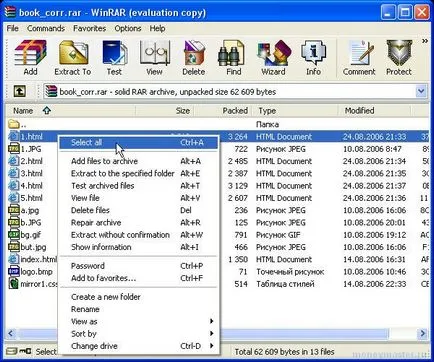The width and height of the screenshot is (434, 362).
Task: Click 'Таблица стилей' type cell
Action: click(x=285, y=284)
